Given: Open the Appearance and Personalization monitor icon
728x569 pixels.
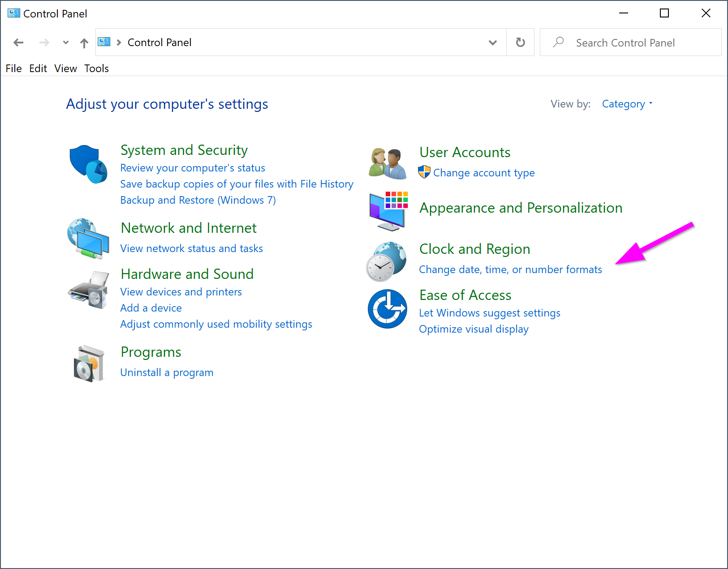Looking at the screenshot, I should [388, 211].
